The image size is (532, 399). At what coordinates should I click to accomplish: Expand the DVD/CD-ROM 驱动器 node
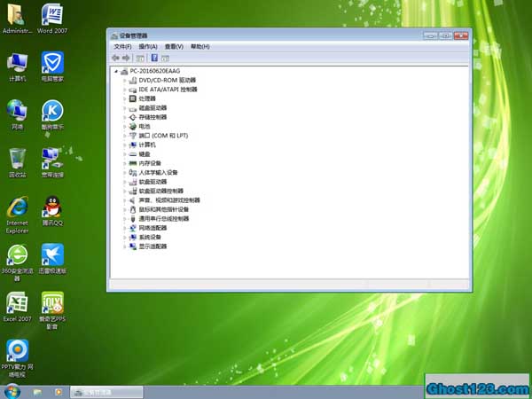tap(124, 81)
